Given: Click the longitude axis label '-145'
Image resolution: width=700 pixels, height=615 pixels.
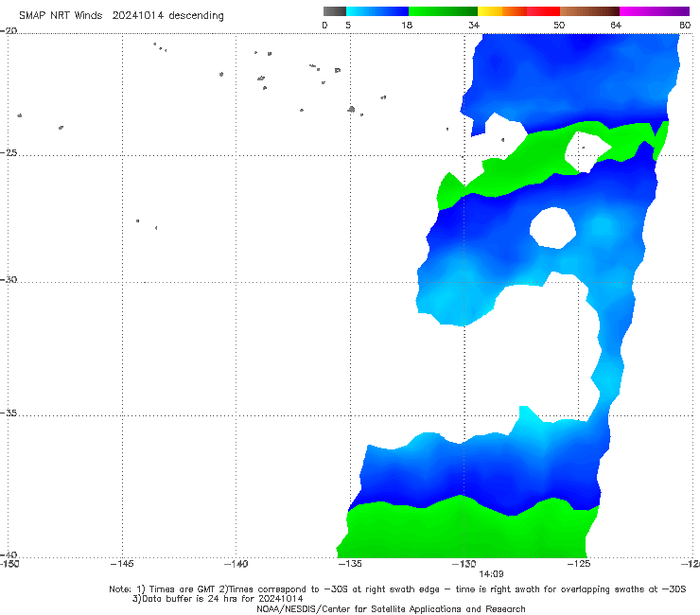Looking at the screenshot, I should [x=122, y=564].
